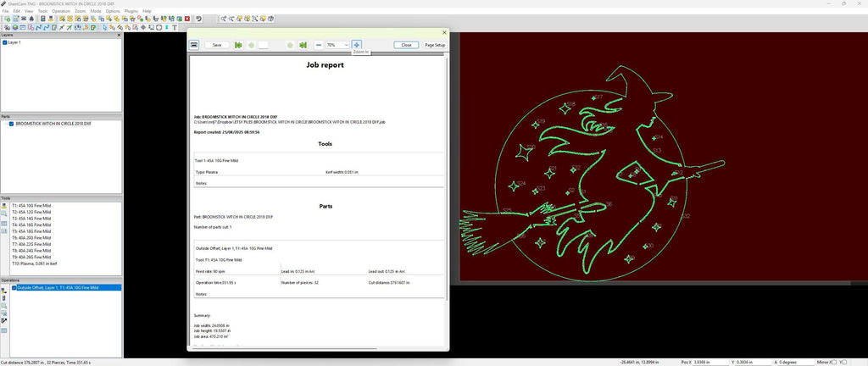Open the File menu
This screenshot has width=868, height=366.
coord(5,11)
